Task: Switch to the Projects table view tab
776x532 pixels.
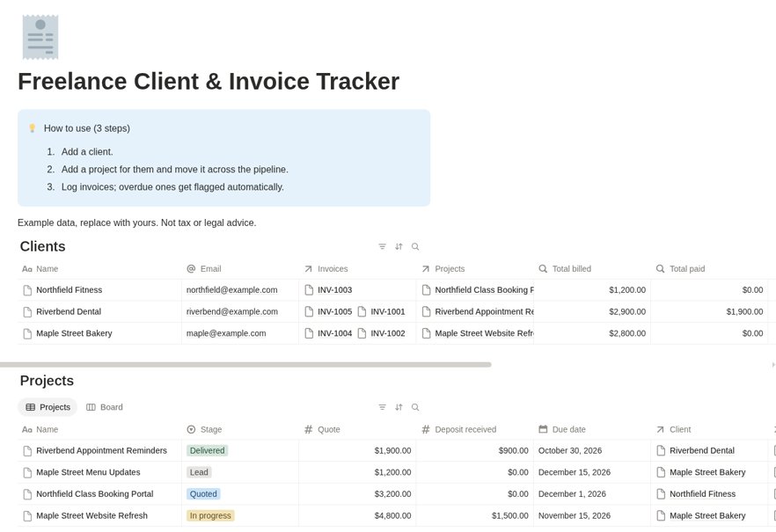Action: (48, 407)
